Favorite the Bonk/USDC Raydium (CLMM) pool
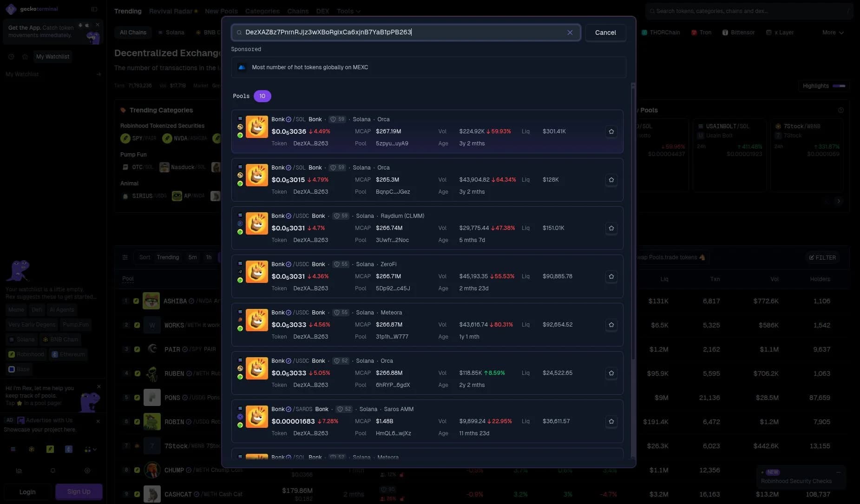 click(x=611, y=228)
